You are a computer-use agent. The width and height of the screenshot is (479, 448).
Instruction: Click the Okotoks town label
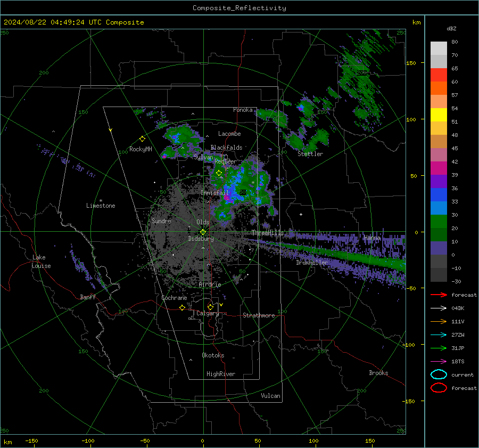point(213,355)
